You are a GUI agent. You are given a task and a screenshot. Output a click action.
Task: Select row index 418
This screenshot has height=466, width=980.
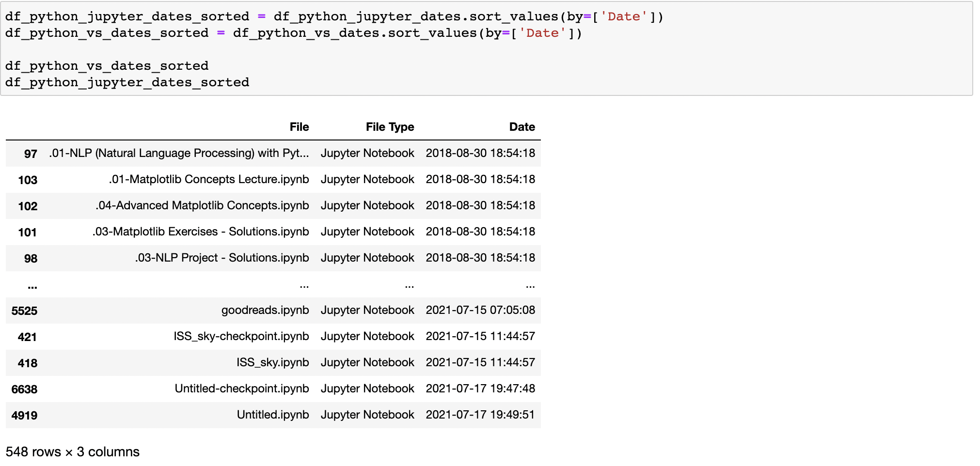click(x=28, y=363)
